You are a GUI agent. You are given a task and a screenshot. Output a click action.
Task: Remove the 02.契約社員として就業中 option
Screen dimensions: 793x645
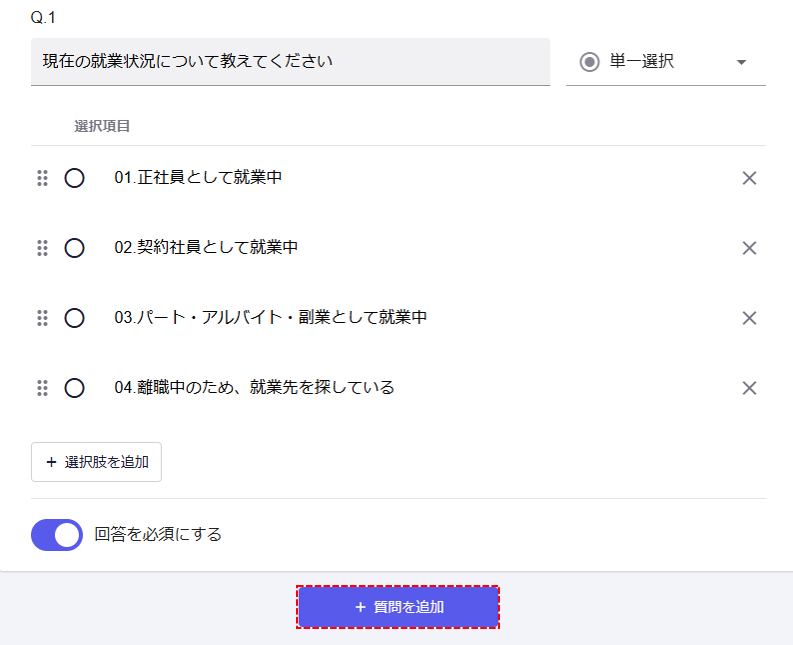pos(749,248)
